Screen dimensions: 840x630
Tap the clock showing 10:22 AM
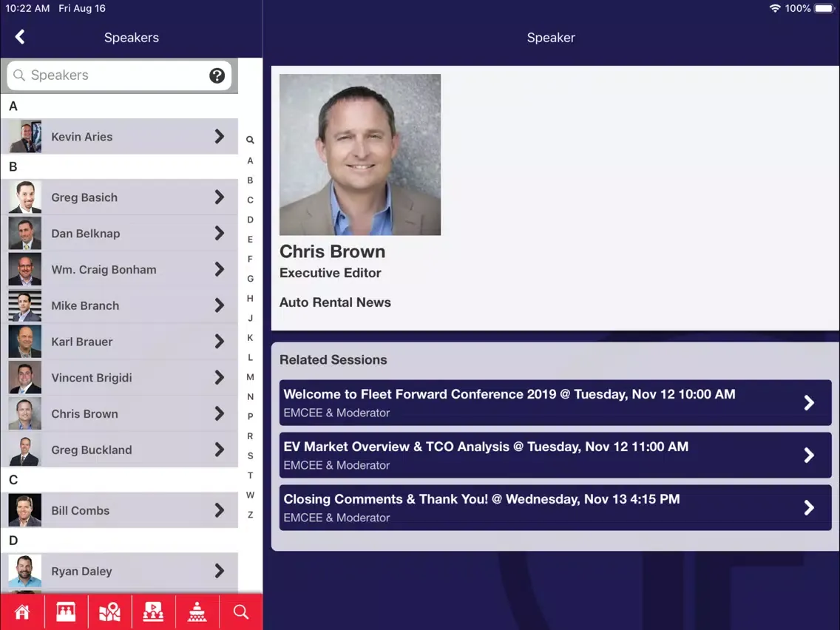(27, 8)
